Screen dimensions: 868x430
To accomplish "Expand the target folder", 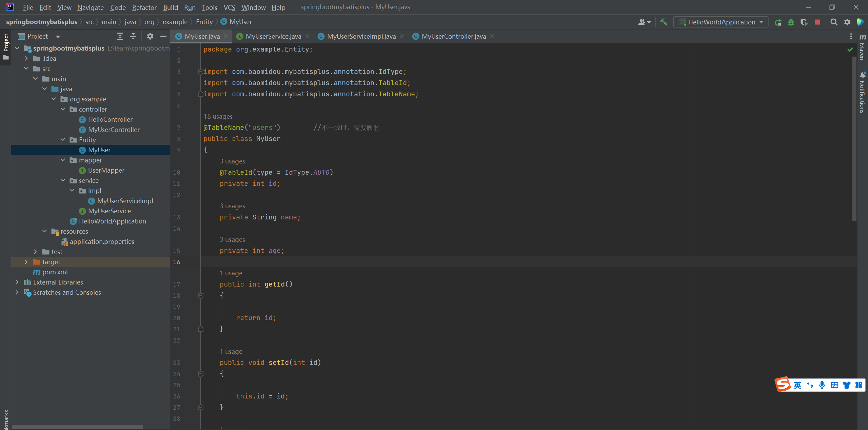I will click(26, 262).
